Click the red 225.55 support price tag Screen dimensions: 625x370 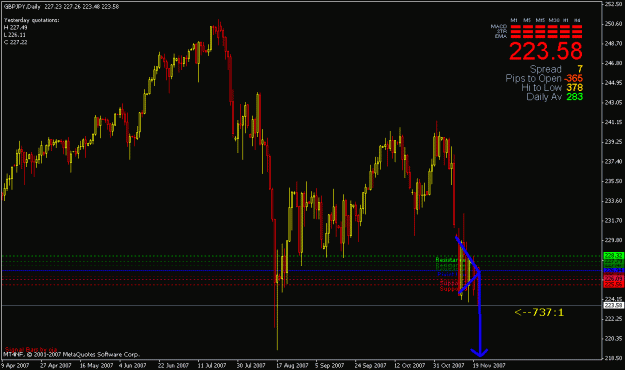point(613,285)
